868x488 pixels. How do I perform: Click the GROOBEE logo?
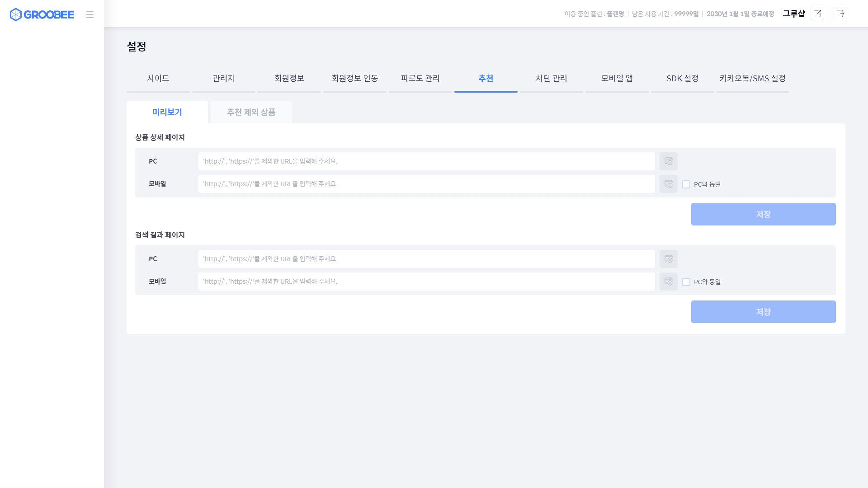point(42,14)
